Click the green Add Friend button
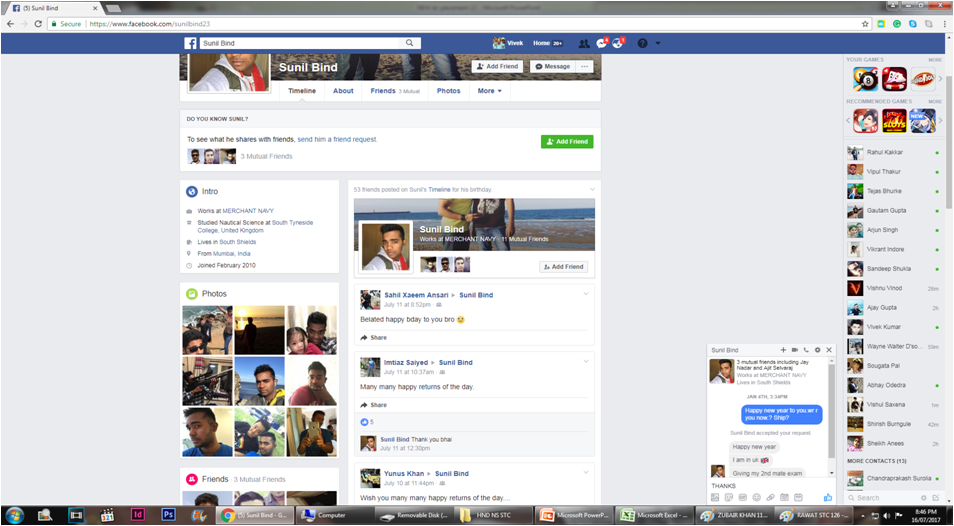The width and height of the screenshot is (954, 526). click(x=567, y=142)
